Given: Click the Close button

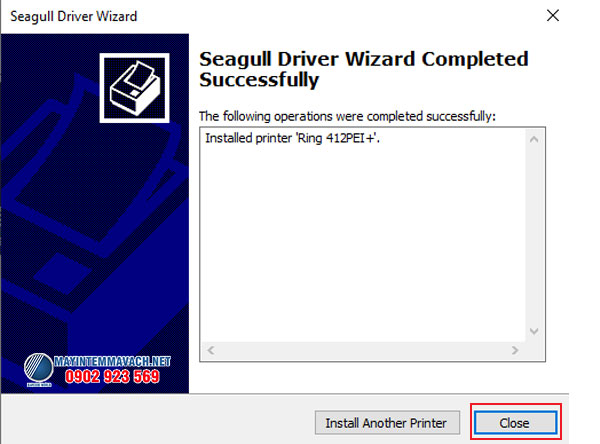Looking at the screenshot, I should [x=515, y=423].
